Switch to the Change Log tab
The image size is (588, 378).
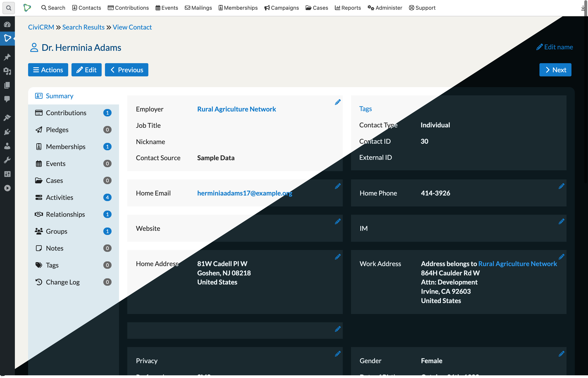[x=73, y=282]
